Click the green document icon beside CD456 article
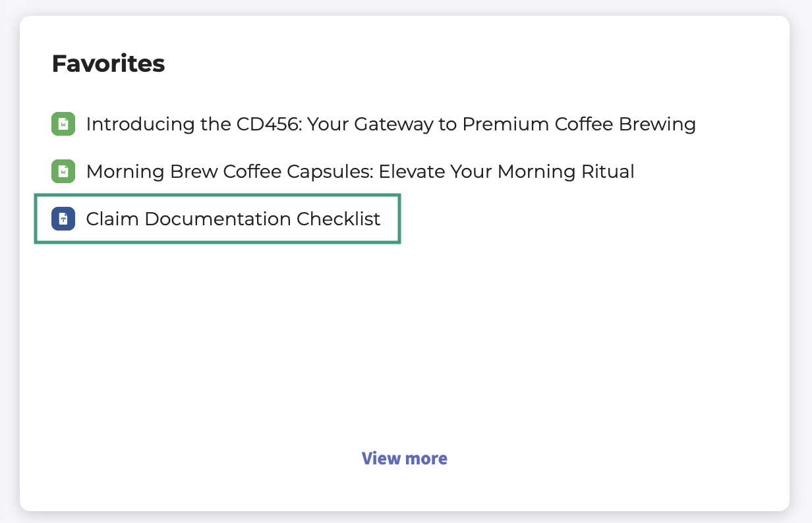Image resolution: width=812 pixels, height=523 pixels. pos(63,124)
